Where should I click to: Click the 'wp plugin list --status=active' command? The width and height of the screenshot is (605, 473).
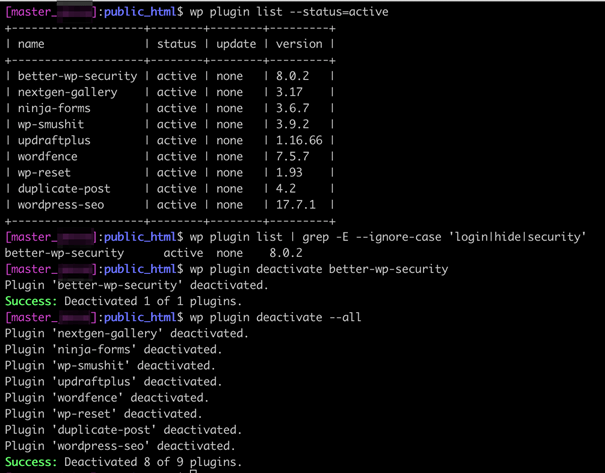coord(289,12)
